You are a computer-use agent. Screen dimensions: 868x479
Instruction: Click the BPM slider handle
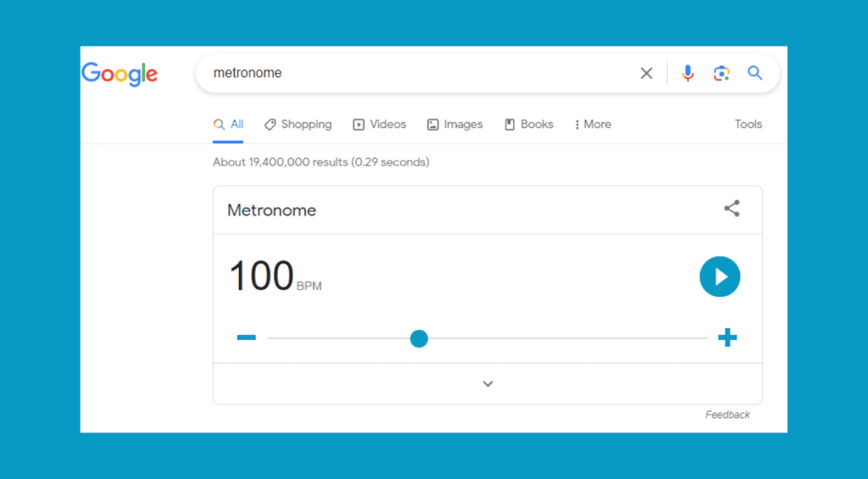[419, 339]
